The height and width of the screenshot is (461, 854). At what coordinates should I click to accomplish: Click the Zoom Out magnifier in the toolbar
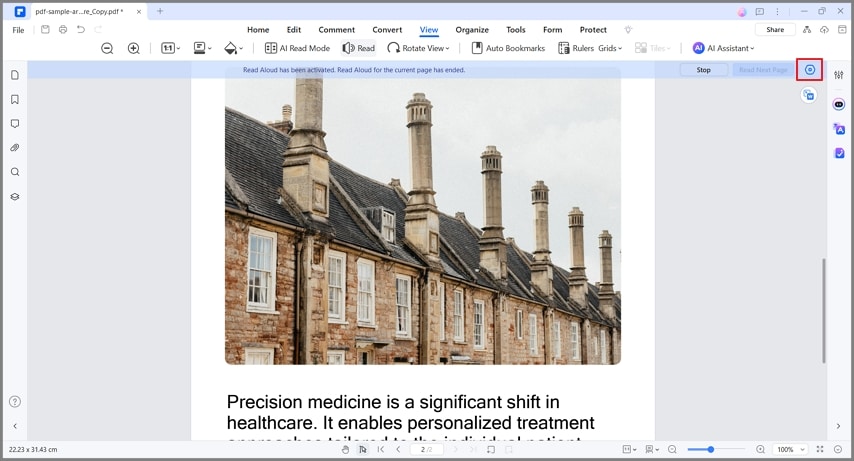point(107,48)
